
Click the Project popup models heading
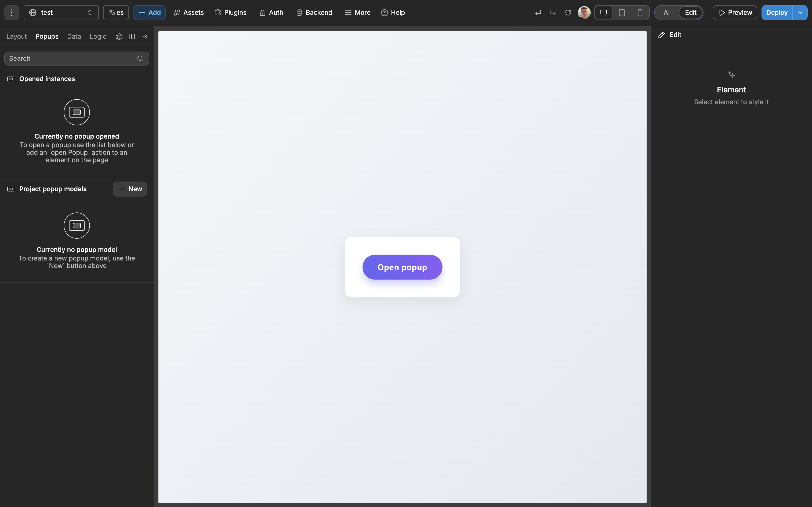tap(53, 189)
